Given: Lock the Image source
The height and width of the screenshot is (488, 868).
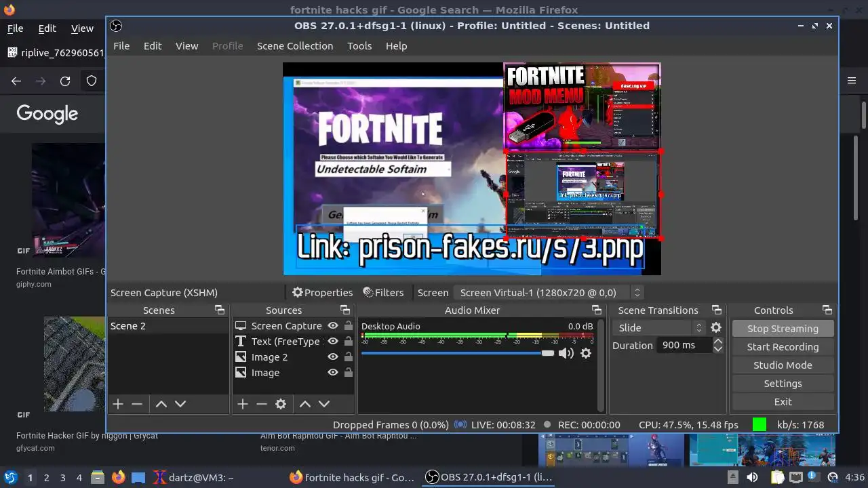Looking at the screenshot, I should pyautogui.click(x=348, y=373).
